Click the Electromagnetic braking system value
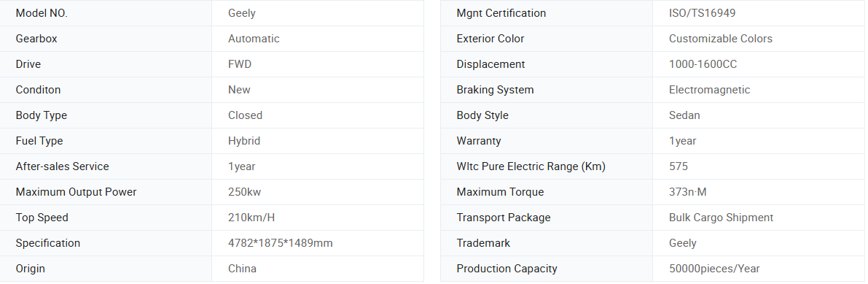 (709, 90)
